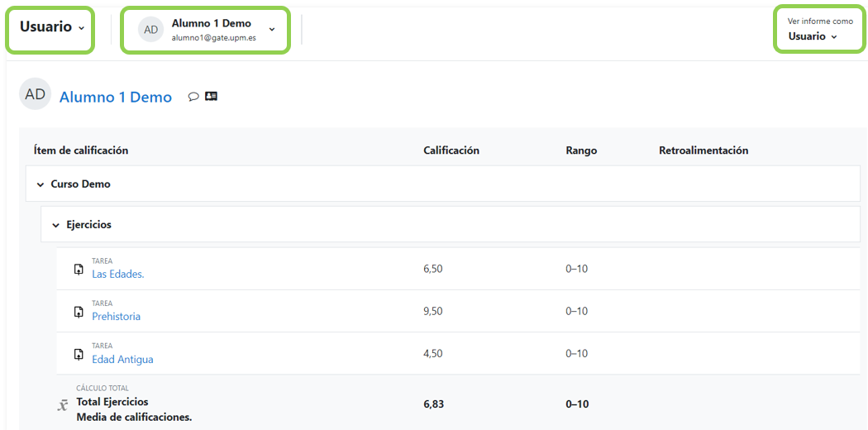Click the AD avatar in the user selector
868x430 pixels.
point(151,30)
